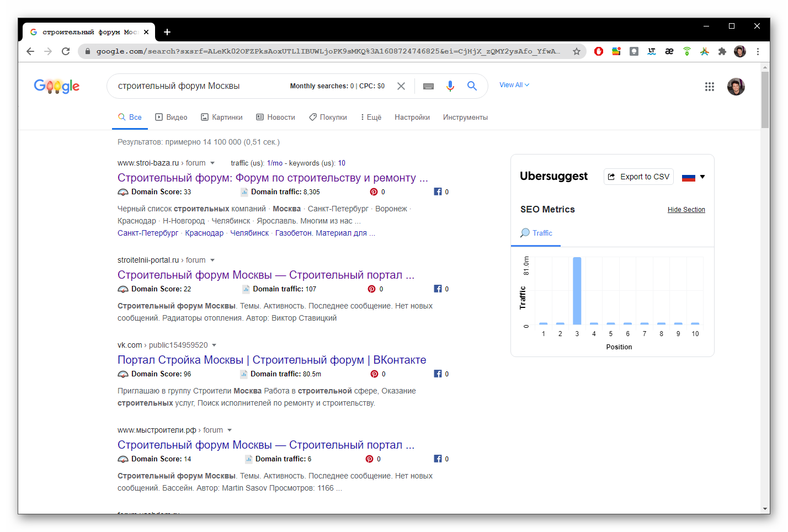Click the green Wi-Fi signal extension icon
This screenshot has width=788, height=532.
[687, 51]
